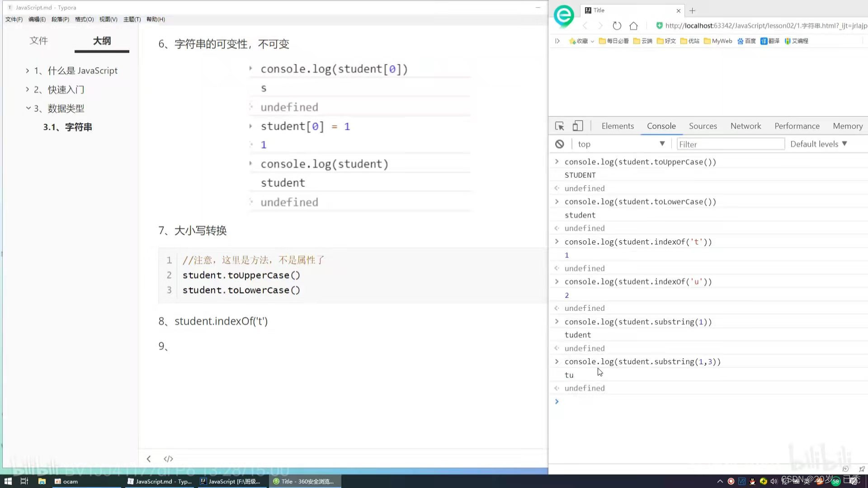
Task: Click the console Filter input field
Action: [730, 144]
